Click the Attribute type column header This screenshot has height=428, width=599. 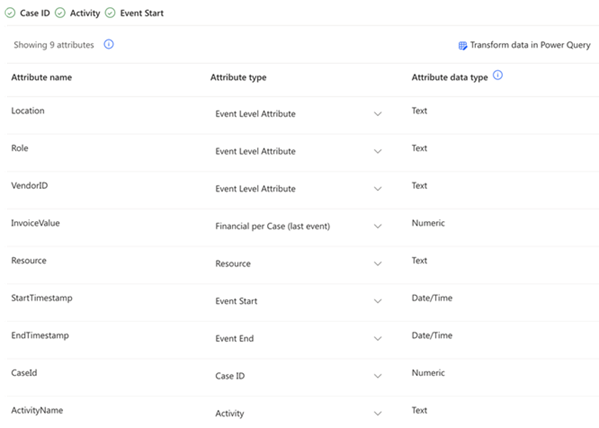click(238, 78)
